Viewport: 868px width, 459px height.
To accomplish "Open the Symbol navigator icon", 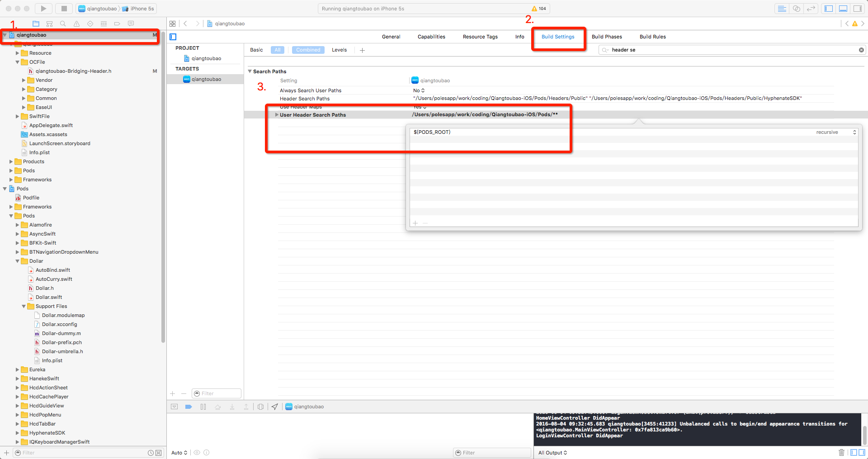I will (x=49, y=24).
